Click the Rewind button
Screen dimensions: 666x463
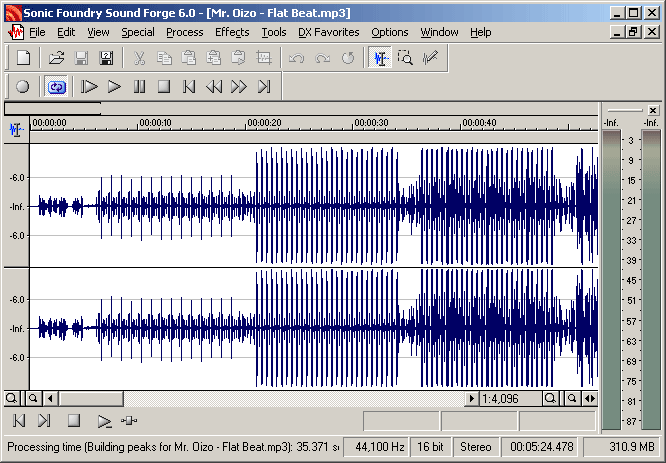point(214,87)
